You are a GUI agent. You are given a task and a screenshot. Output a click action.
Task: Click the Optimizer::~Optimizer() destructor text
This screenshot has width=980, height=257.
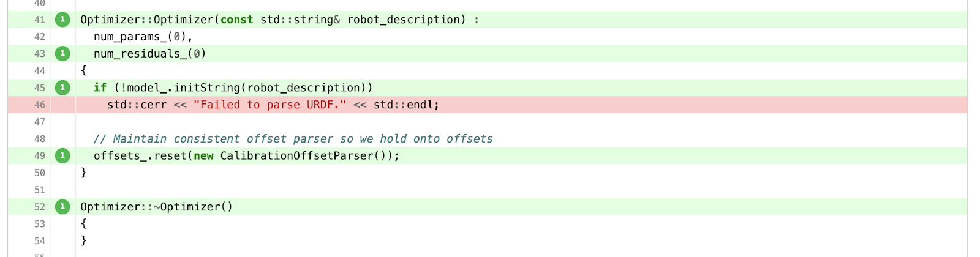157,207
